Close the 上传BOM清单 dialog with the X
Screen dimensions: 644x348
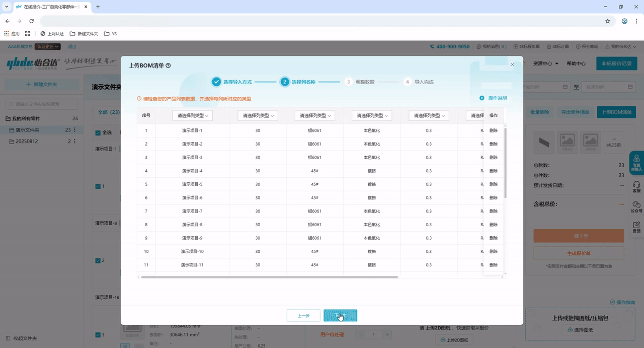click(x=512, y=64)
